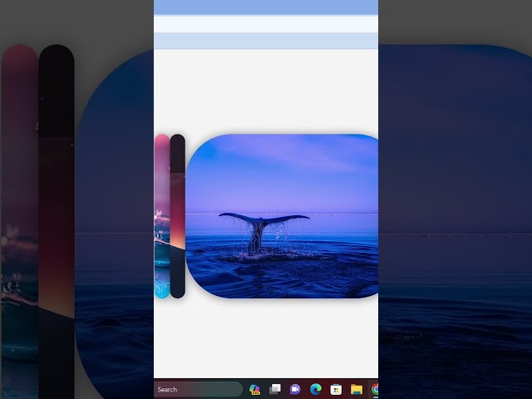The height and width of the screenshot is (399, 532).
Task: Open Microsoft Edge from the taskbar
Action: pos(316,389)
